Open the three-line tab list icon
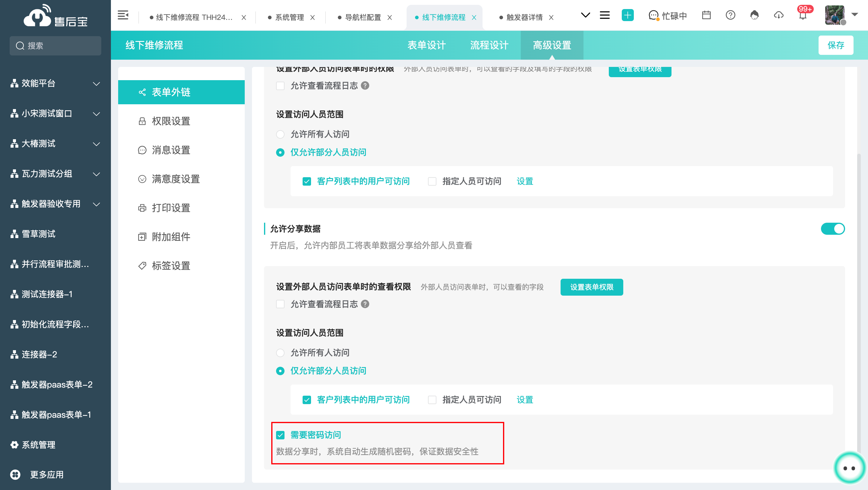The image size is (868, 490). (605, 15)
